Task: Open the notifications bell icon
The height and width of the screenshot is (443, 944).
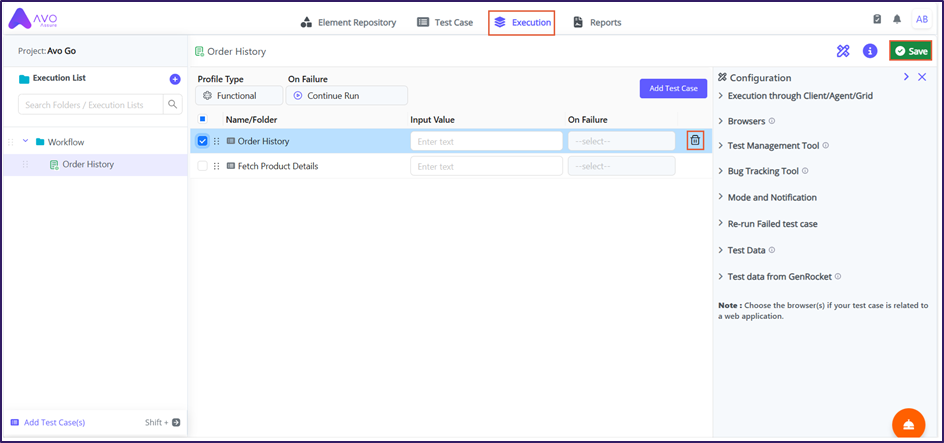Action: pyautogui.click(x=897, y=20)
